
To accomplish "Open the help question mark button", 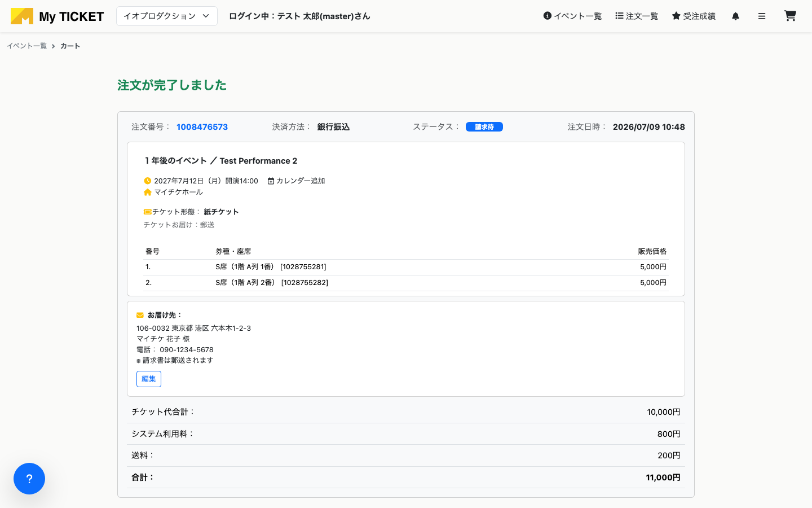I will [29, 479].
